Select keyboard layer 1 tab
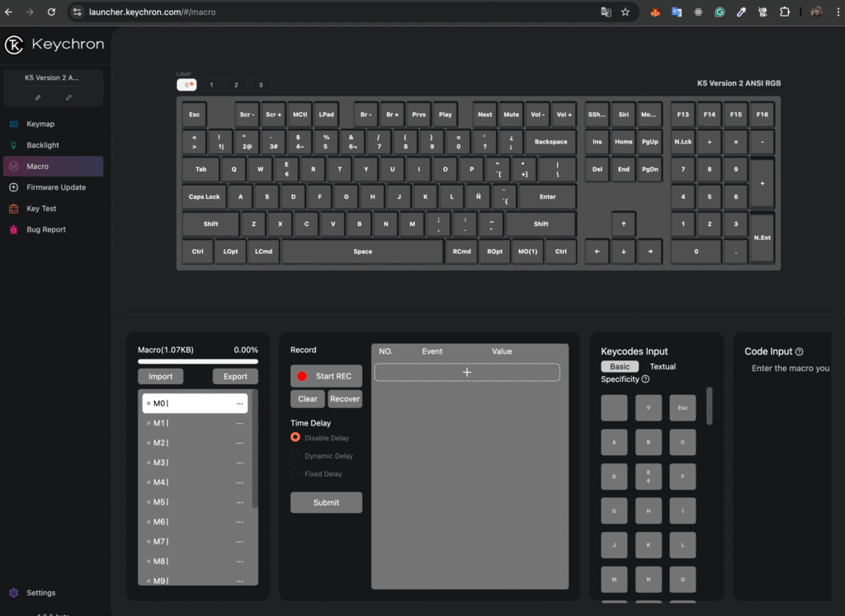Screen dimensions: 845x616 click(211, 85)
